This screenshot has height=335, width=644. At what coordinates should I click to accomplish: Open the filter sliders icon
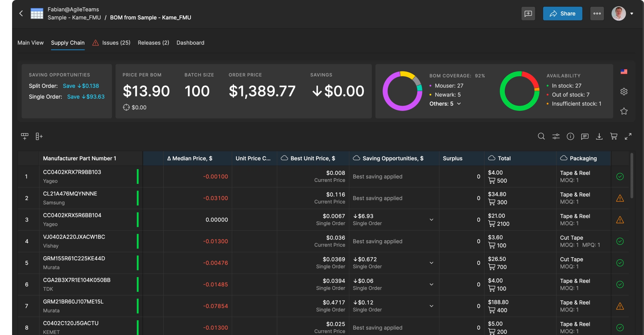click(x=556, y=136)
